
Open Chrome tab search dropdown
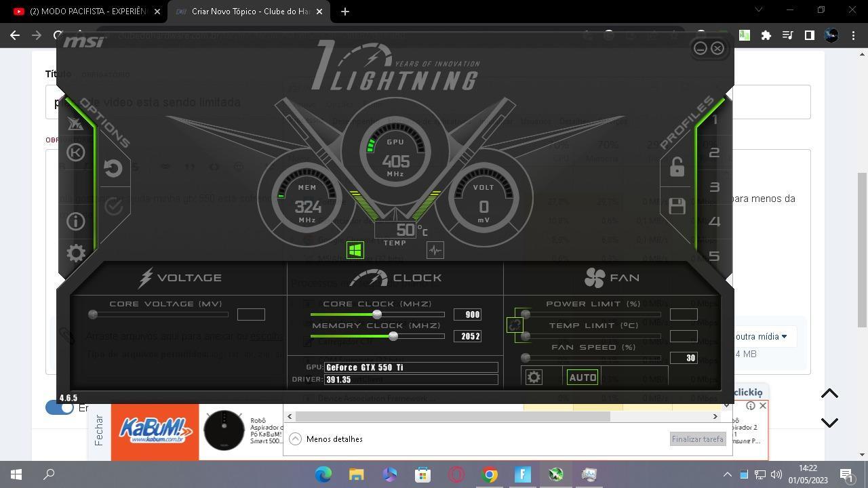(759, 10)
